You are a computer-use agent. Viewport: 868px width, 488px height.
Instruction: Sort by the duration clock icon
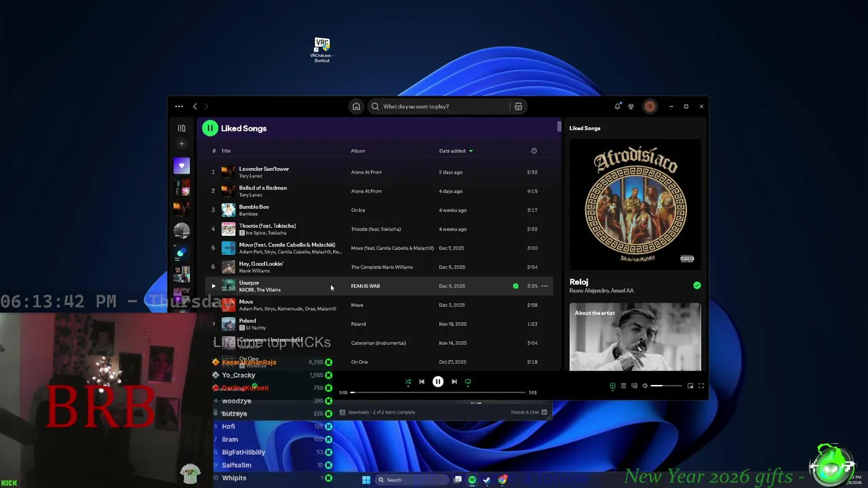pyautogui.click(x=534, y=151)
